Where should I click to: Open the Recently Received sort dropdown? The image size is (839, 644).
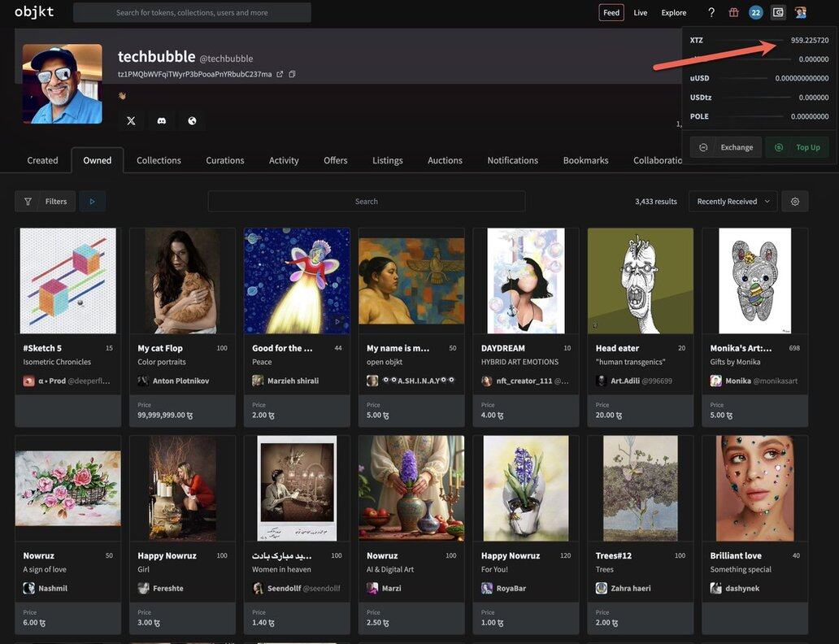point(732,202)
